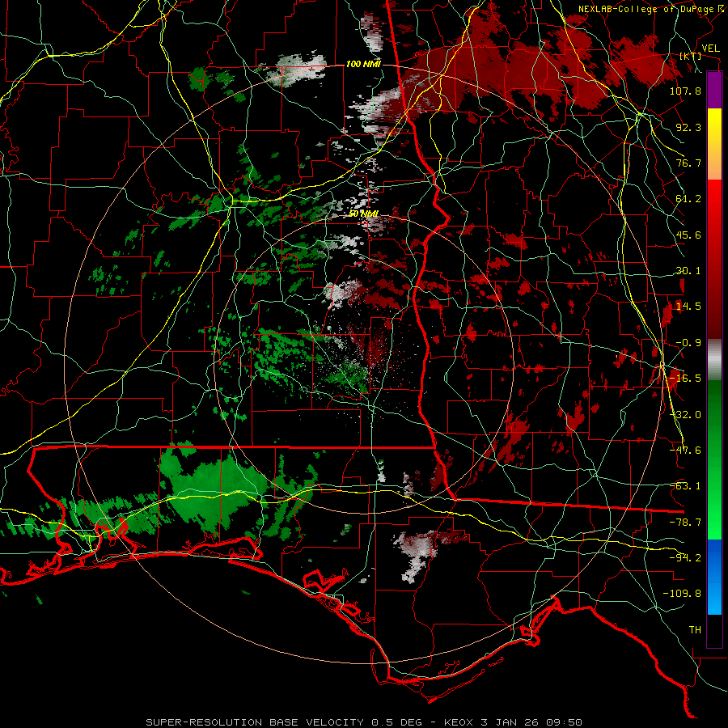Pick the gray near-zero segment of the color bar
Viewport: 728px width, 728px height.
click(714, 360)
